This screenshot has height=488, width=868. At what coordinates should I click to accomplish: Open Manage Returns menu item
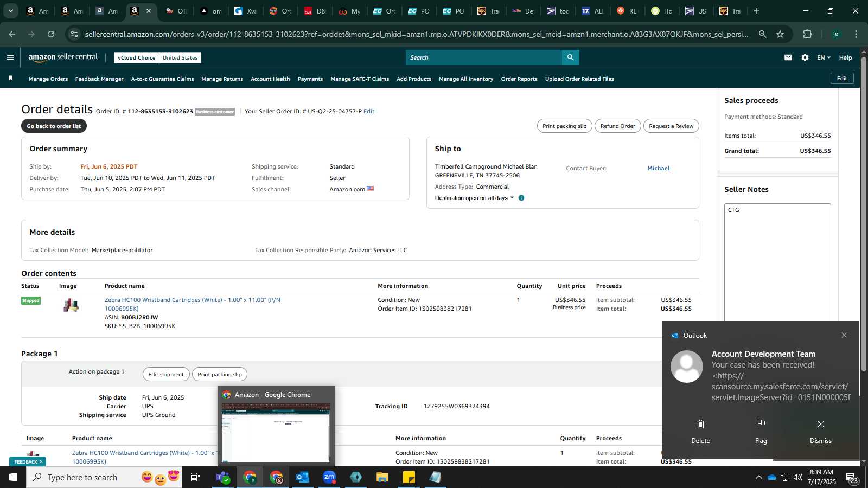tap(222, 79)
